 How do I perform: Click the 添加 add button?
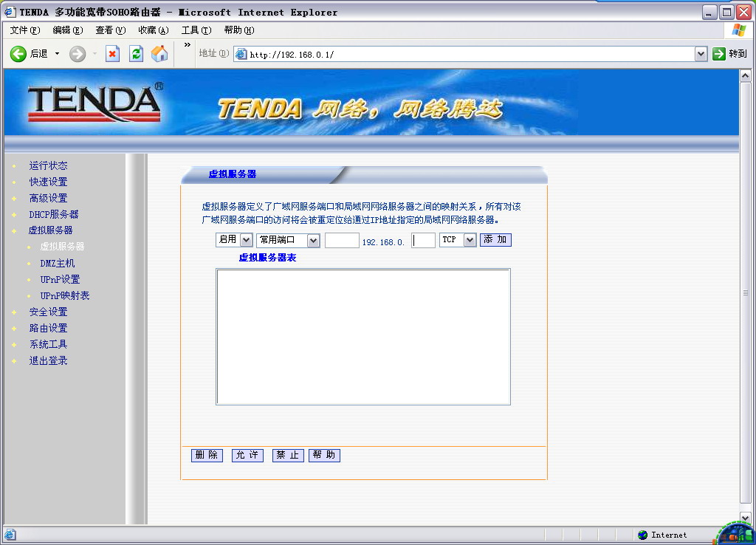[x=495, y=240]
